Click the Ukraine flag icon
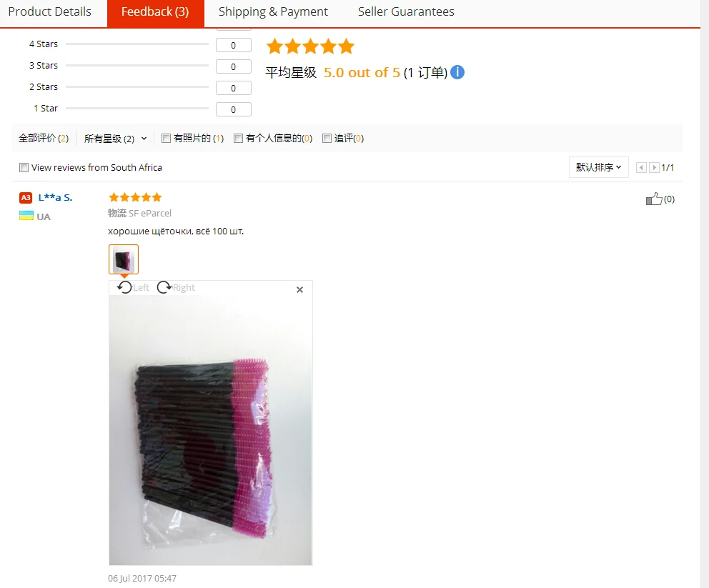 [x=26, y=216]
